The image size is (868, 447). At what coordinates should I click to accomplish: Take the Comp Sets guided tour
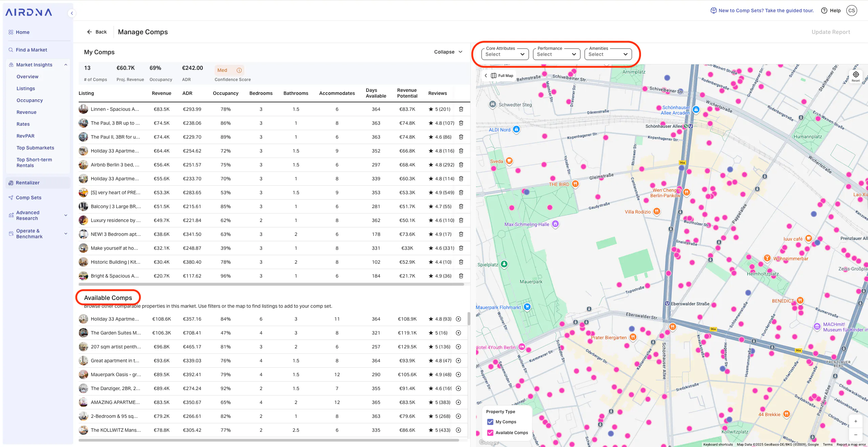(x=762, y=11)
